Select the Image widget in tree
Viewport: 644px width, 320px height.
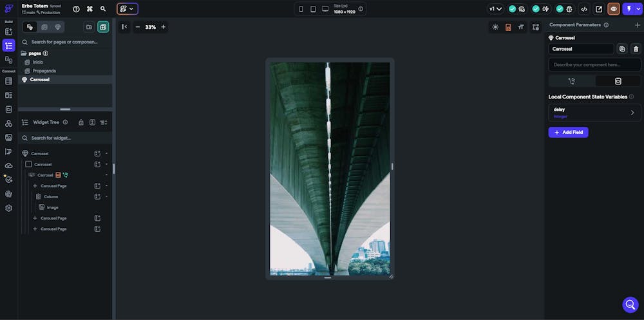click(53, 207)
